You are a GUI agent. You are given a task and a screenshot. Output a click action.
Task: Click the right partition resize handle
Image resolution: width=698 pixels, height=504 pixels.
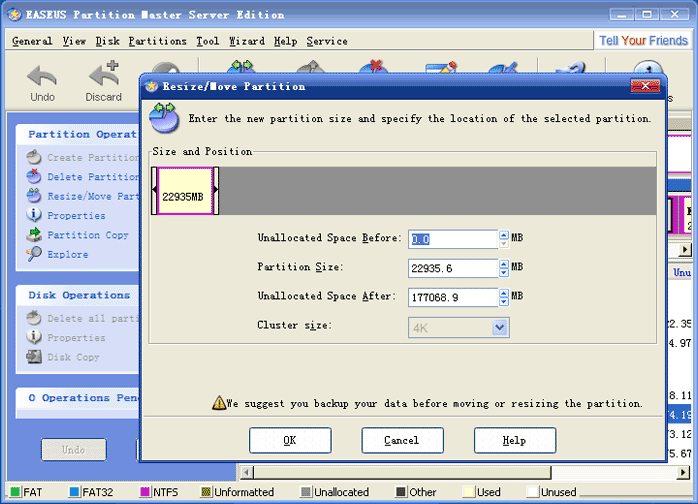click(x=216, y=191)
